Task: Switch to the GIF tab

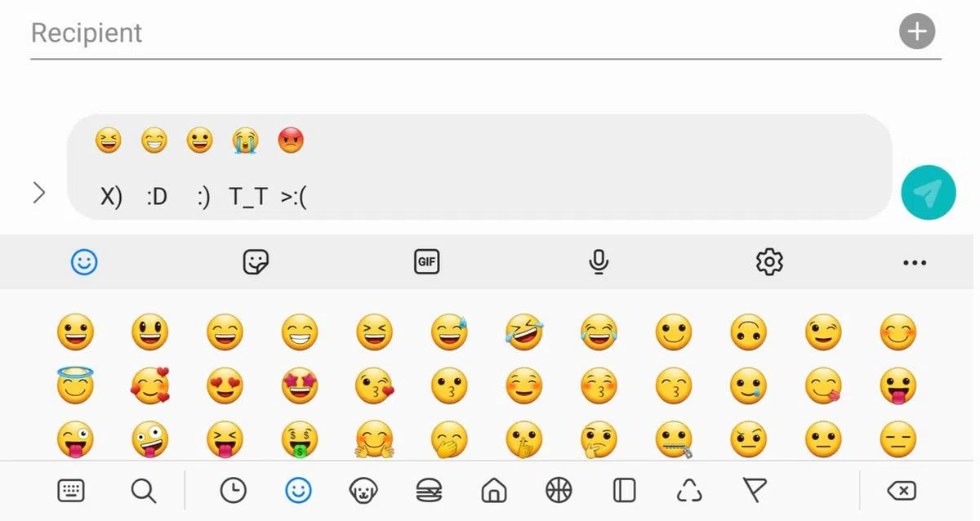Action: pyautogui.click(x=427, y=262)
